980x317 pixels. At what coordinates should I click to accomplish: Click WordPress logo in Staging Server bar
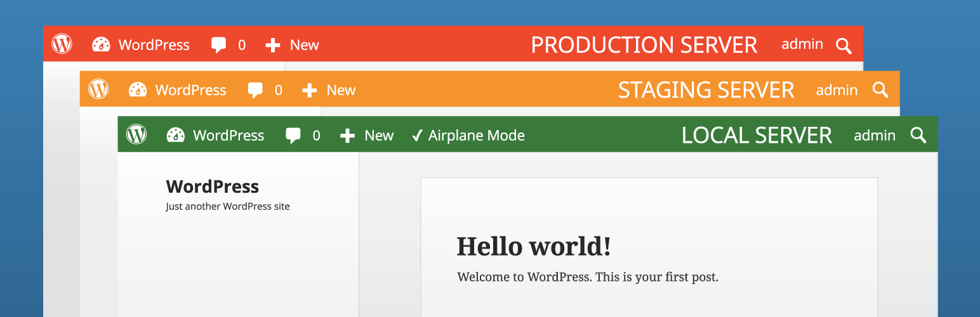click(98, 89)
